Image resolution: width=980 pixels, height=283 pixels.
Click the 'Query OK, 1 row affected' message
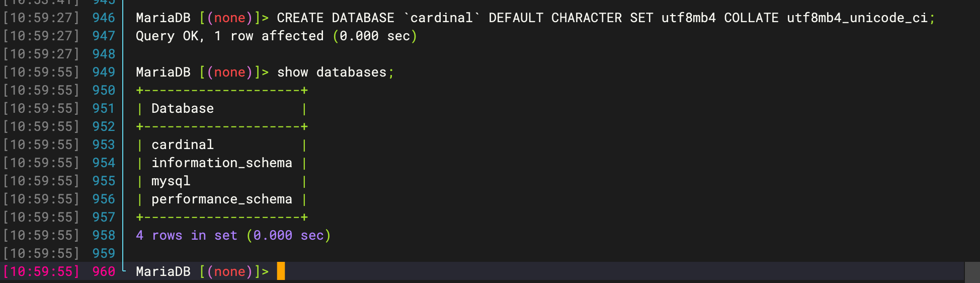230,36
